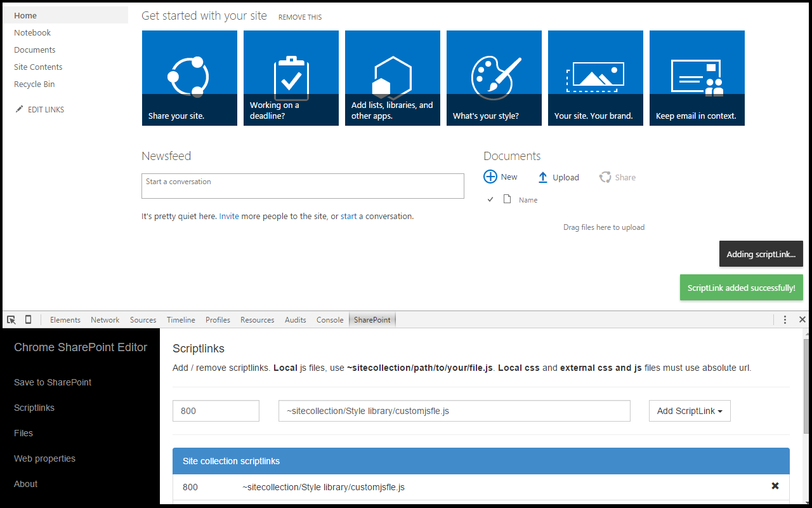Click the SharePoint panel vertical scrollbar

coord(807,387)
